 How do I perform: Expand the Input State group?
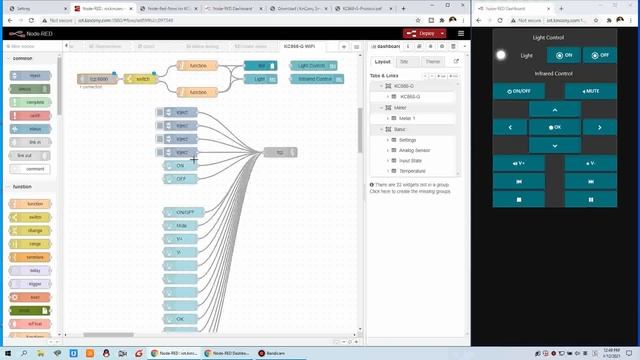click(x=387, y=161)
